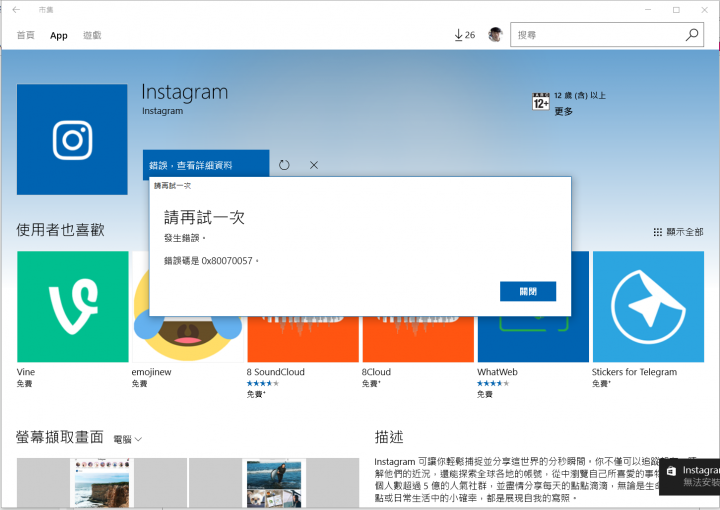Click 顯示全部 show all link
Screen dimensions: 720x510
[x=678, y=232]
